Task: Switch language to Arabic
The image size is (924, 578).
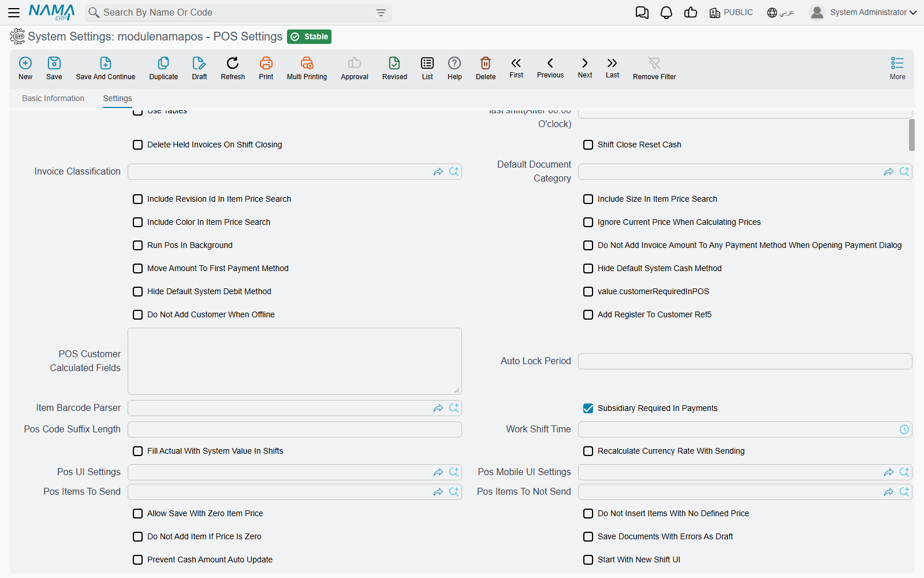Action: click(781, 12)
